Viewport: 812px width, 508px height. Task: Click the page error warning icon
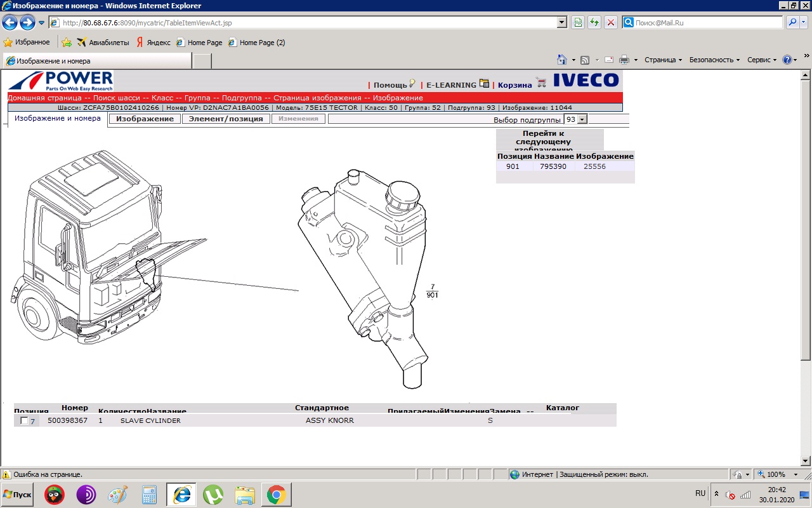[x=7, y=474]
